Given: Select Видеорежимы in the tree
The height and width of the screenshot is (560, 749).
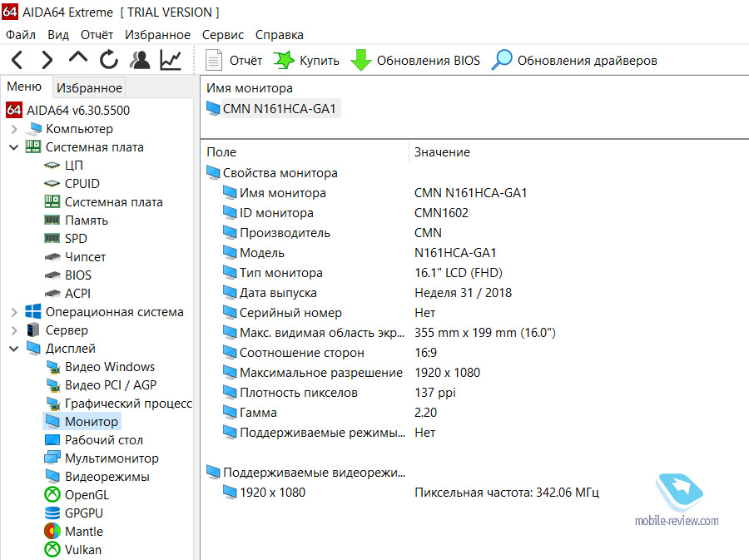Looking at the screenshot, I should pos(97,477).
